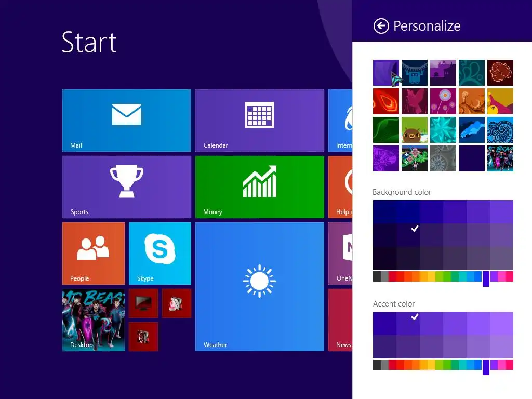Choose the teal swirls background pattern

[472, 73]
